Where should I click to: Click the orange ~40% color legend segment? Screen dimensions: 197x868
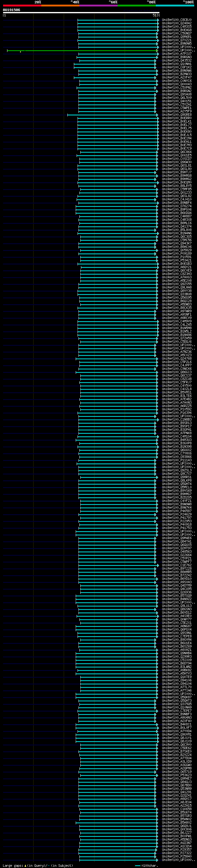tap(60, 6)
